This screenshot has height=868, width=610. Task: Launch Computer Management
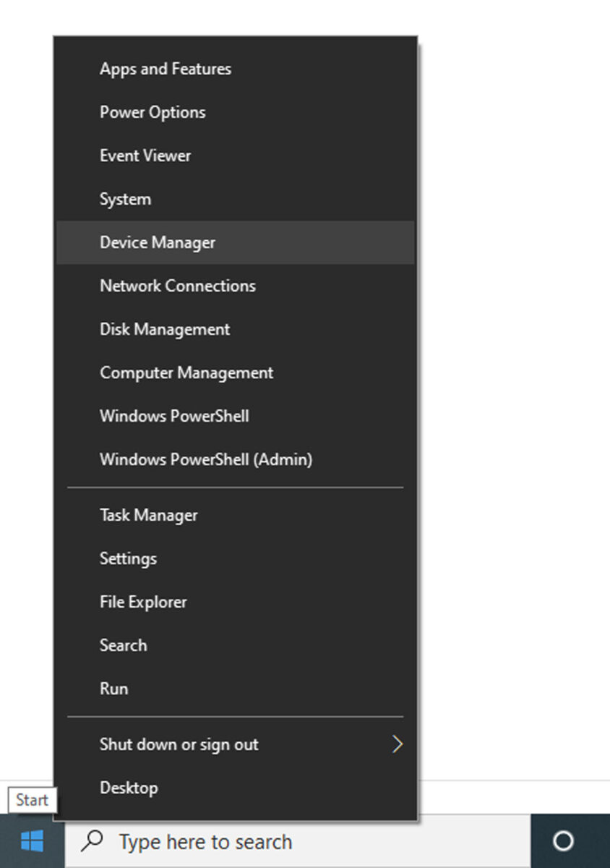click(186, 373)
